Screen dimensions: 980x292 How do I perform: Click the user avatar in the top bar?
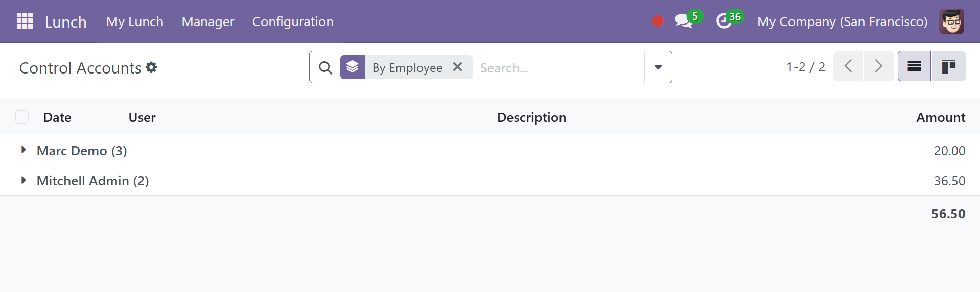click(x=951, y=21)
